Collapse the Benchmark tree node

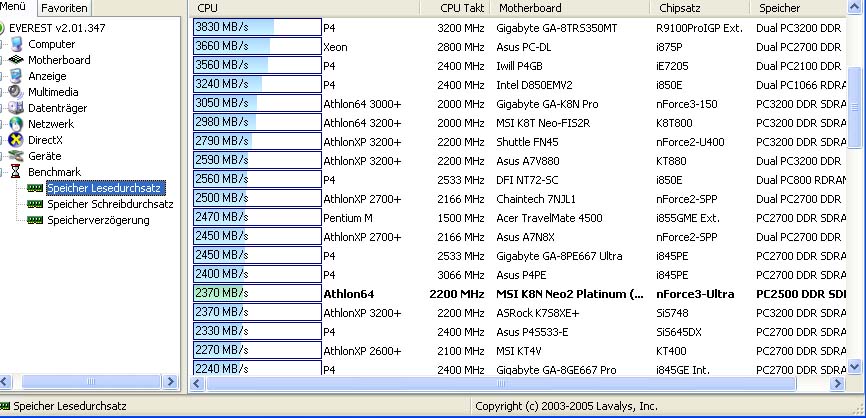tap(2, 172)
